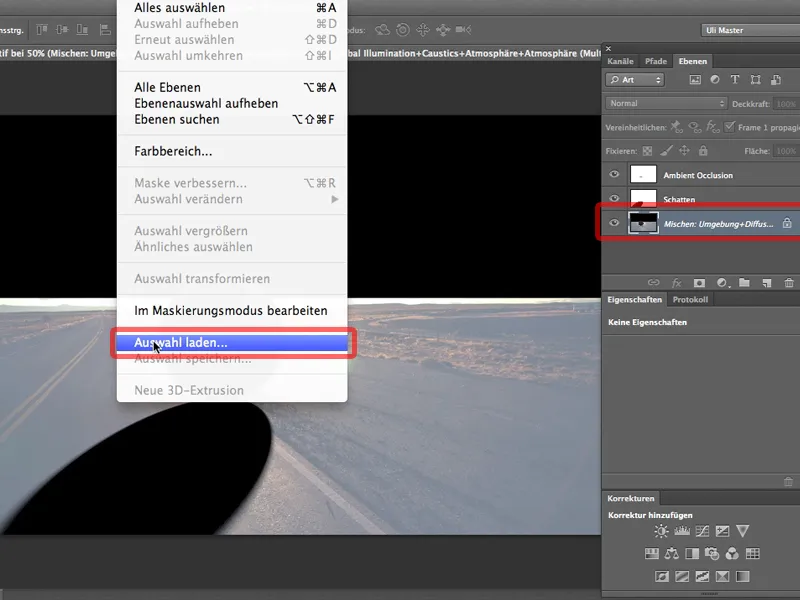Toggle unify layer style icon
Screen dimensions: 800x600
[712, 127]
